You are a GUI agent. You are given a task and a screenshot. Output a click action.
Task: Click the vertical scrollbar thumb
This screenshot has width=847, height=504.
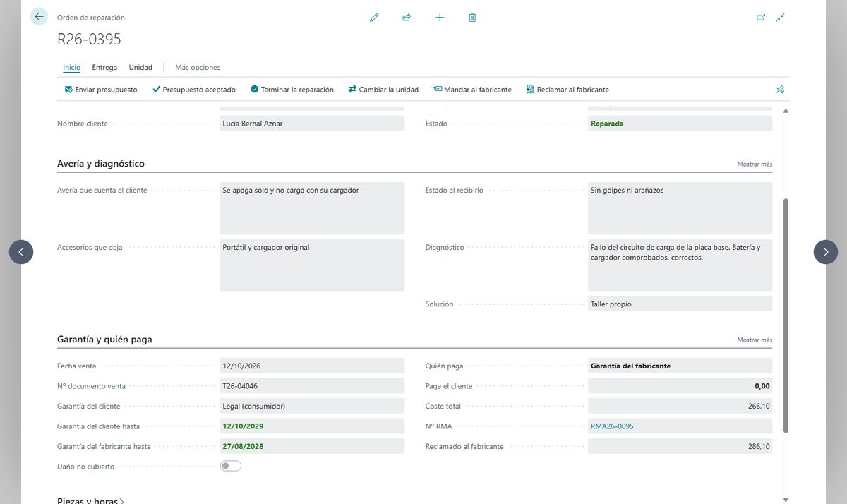click(x=786, y=316)
